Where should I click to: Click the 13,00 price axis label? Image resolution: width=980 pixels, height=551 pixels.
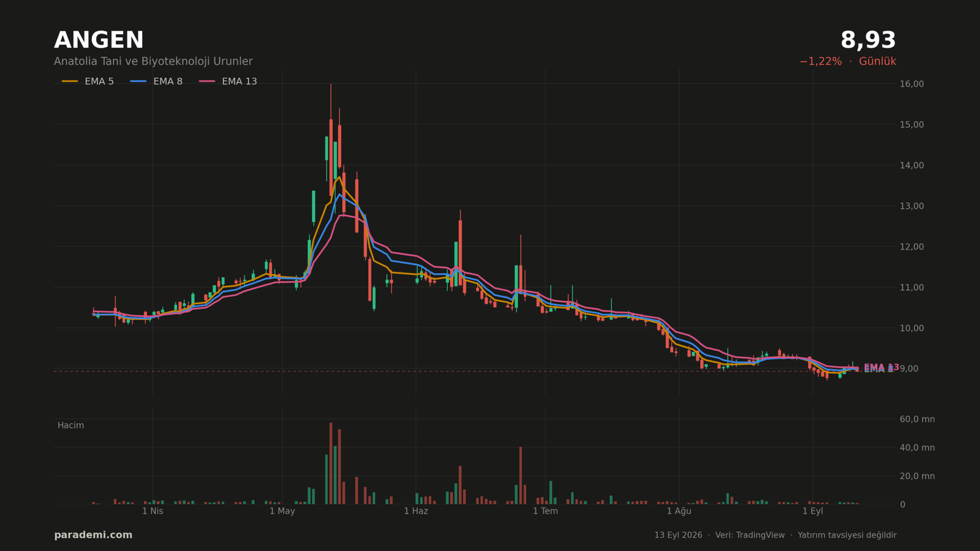911,206
